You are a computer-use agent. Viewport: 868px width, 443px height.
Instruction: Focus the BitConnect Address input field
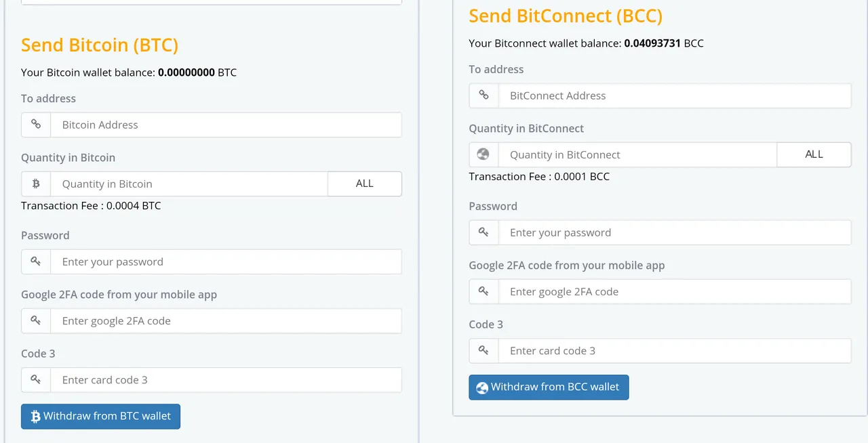[675, 96]
